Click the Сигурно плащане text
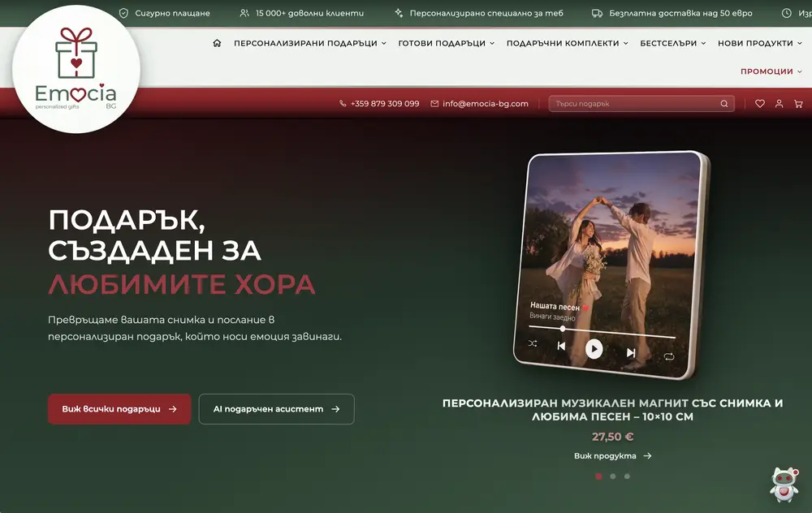Viewport: 812px width, 513px height. 172,13
